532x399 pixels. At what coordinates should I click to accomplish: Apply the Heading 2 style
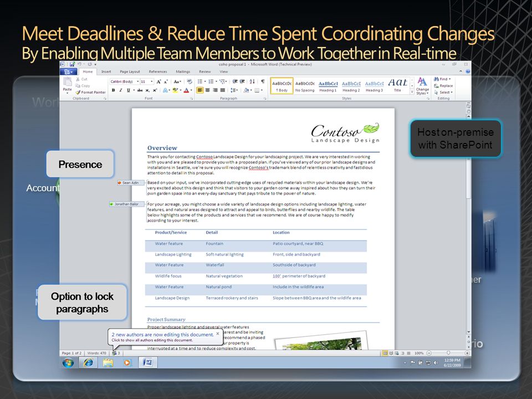(x=351, y=86)
